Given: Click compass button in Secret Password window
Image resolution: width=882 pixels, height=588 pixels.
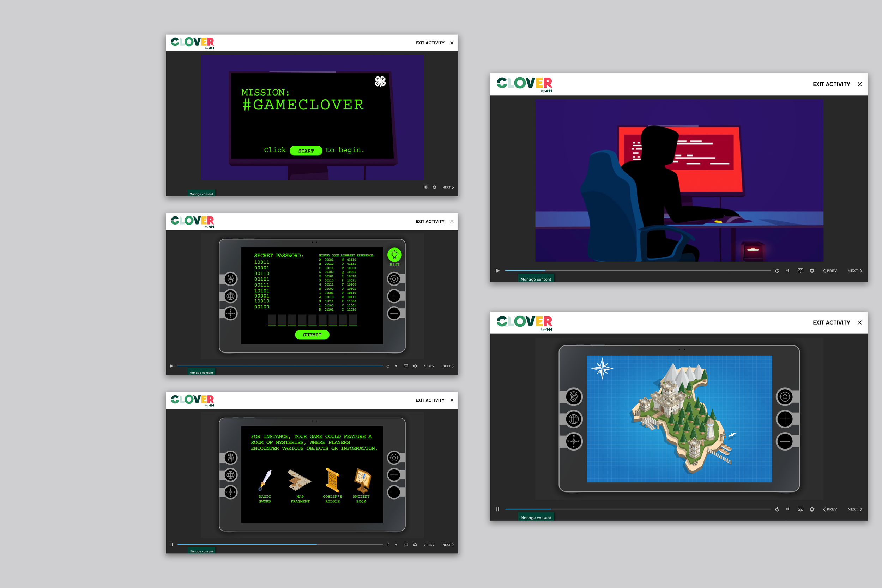Looking at the screenshot, I should coord(230,313).
